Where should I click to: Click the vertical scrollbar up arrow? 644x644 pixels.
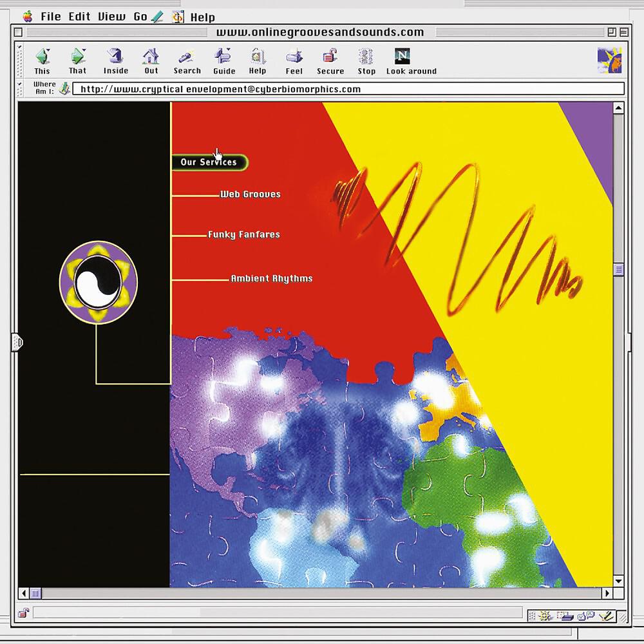tap(618, 108)
